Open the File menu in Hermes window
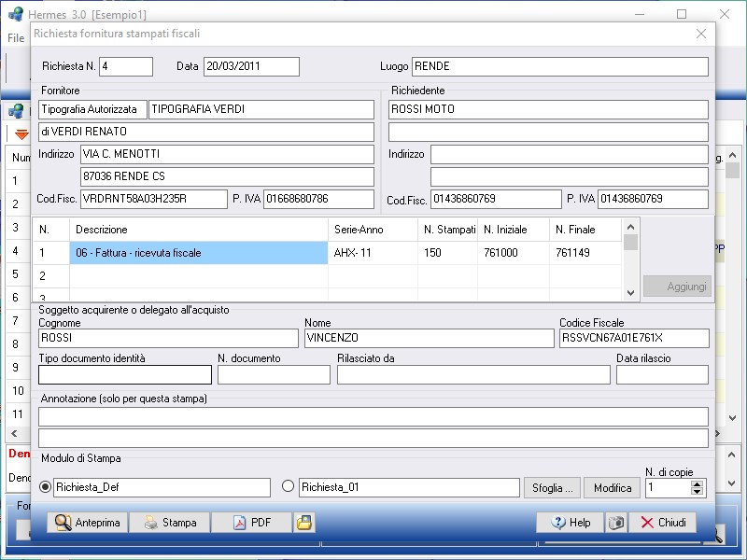The height and width of the screenshot is (560, 747). (16, 38)
